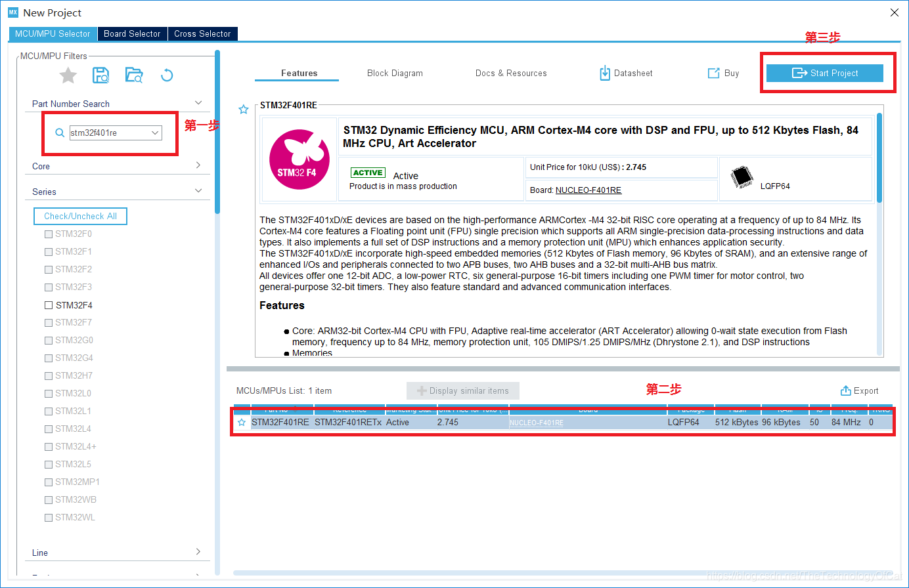Click the 512 kBytes flash cell
The height and width of the screenshot is (588, 909).
(x=737, y=423)
